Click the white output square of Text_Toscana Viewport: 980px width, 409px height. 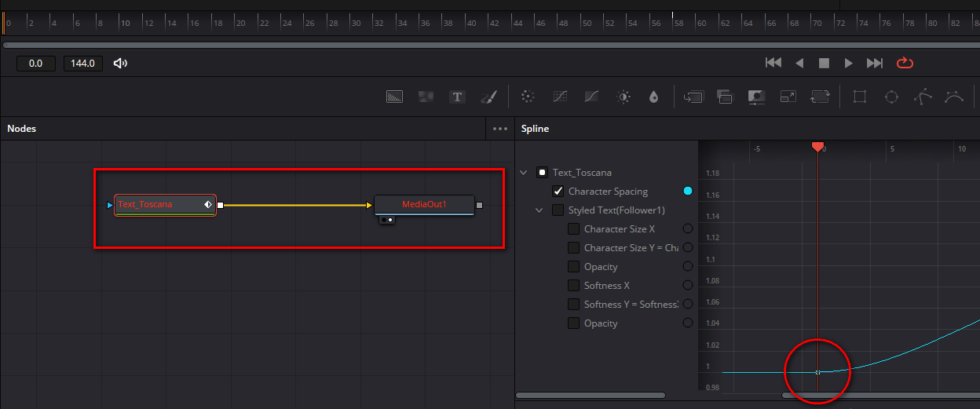[221, 205]
